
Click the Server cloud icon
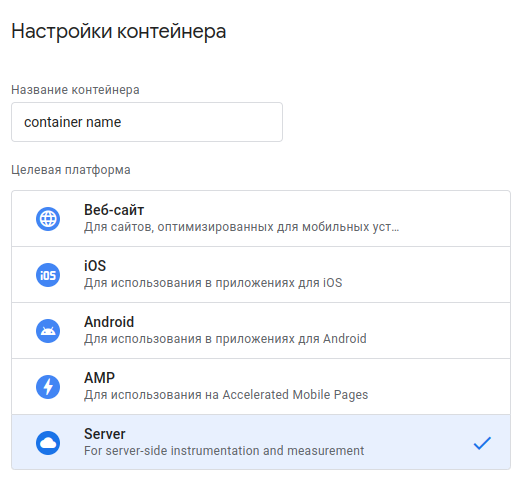pos(48,443)
